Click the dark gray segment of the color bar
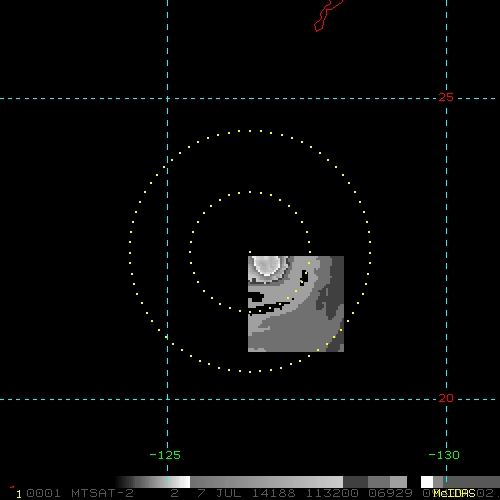Viewport: 500px width, 500px height. (355, 482)
